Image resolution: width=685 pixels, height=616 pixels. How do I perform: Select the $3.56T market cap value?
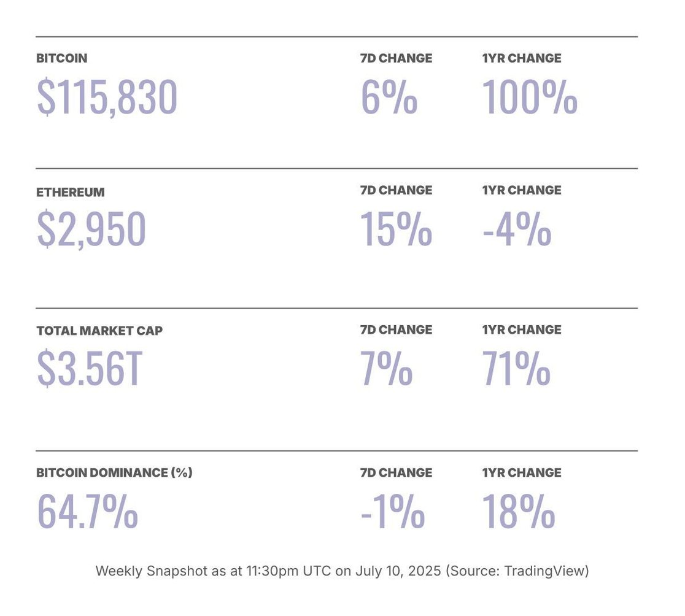pos(90,369)
